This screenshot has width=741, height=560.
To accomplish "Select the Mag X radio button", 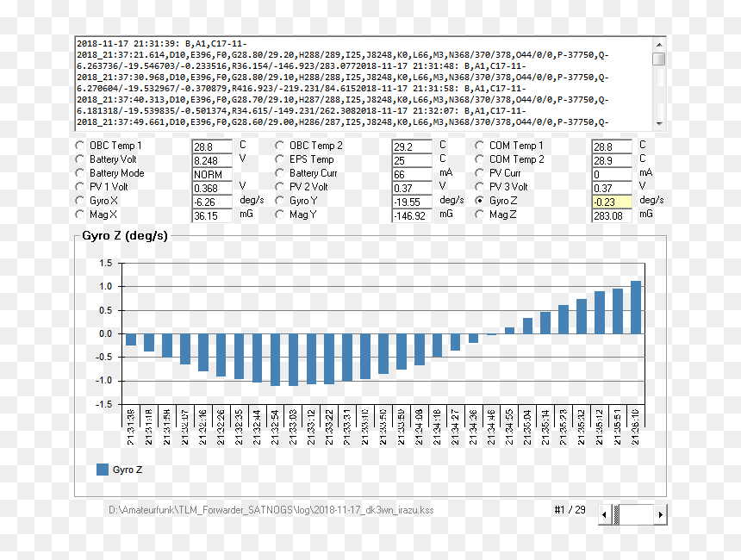I will (x=80, y=215).
